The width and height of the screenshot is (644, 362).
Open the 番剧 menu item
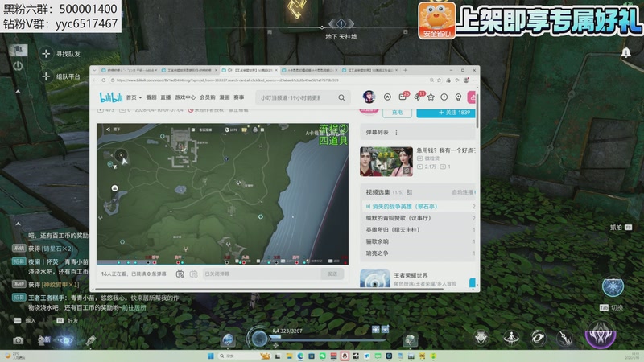click(x=151, y=97)
